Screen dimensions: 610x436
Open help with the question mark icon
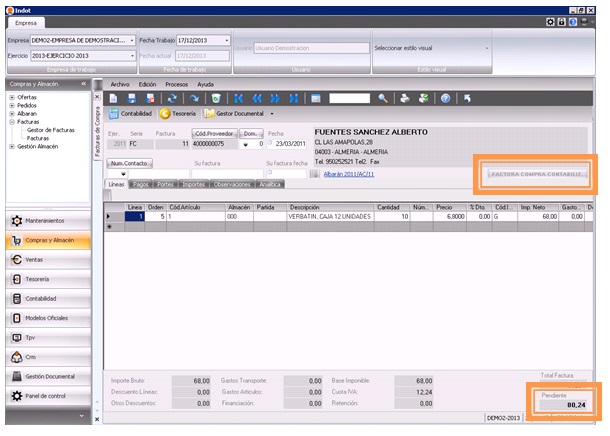444,99
